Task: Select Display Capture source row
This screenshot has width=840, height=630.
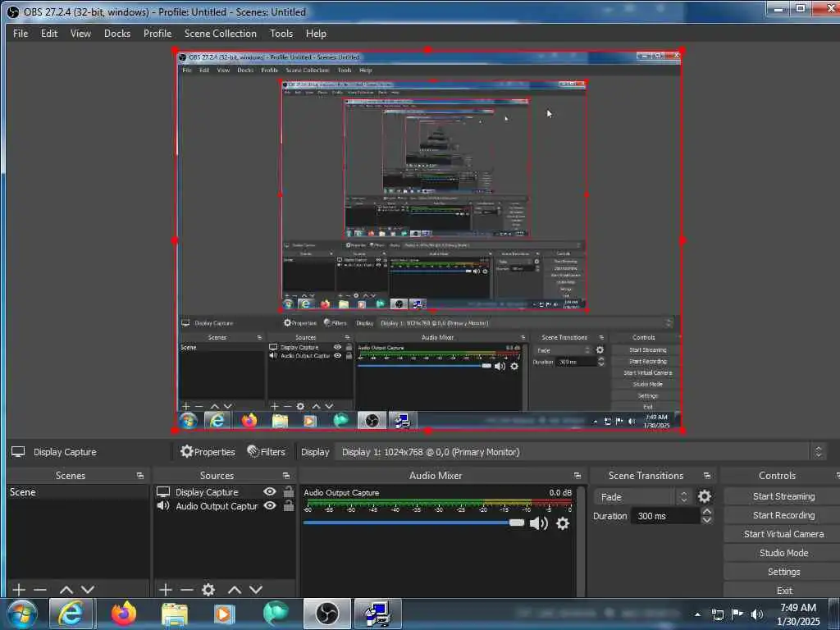Action: tap(225, 492)
